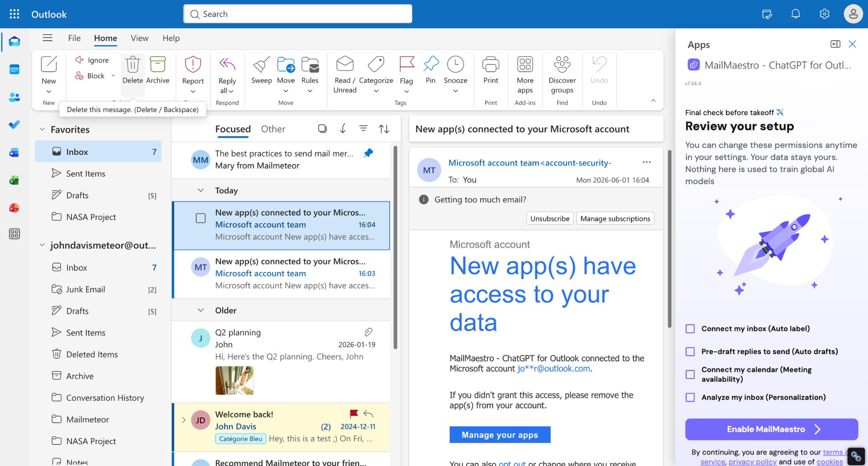868x466 pixels.
Task: Switch to the Home ribbon tab
Action: [106, 38]
